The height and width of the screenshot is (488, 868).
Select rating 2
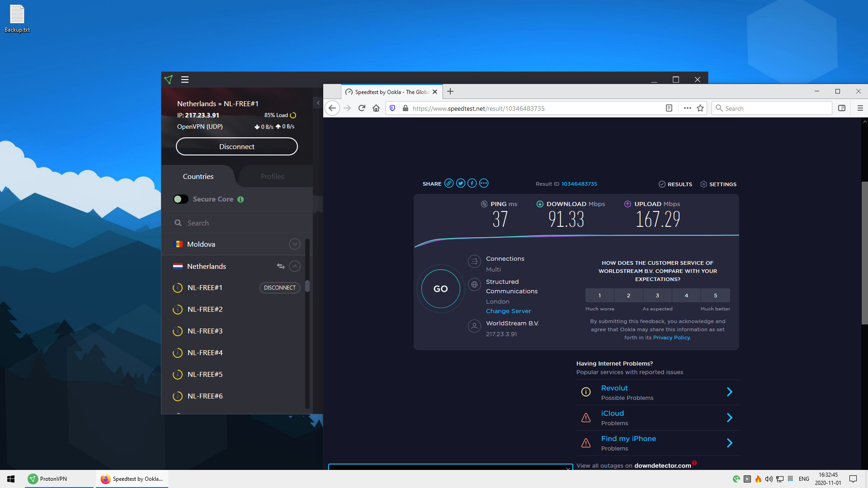coord(628,296)
